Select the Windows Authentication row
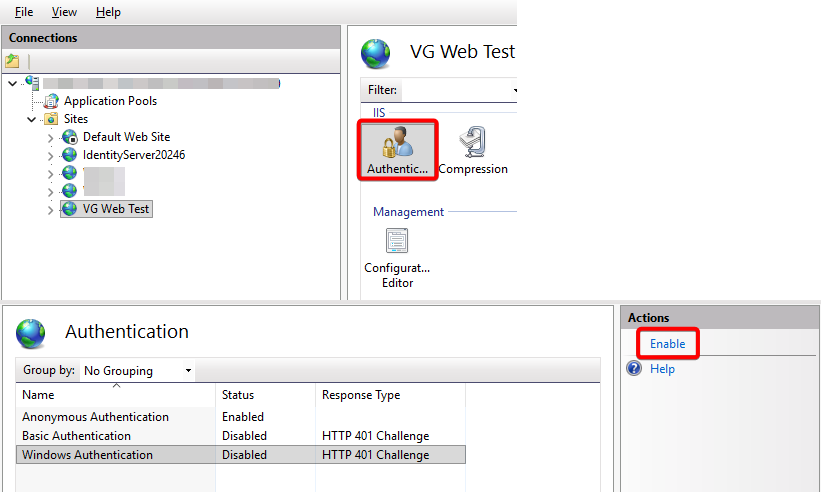The image size is (821, 492). click(88, 455)
